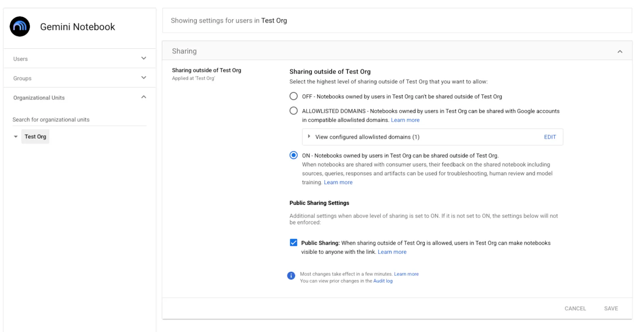The height and width of the screenshot is (332, 644).
Task: Click the Gemini Notebook title text
Action: click(x=78, y=27)
